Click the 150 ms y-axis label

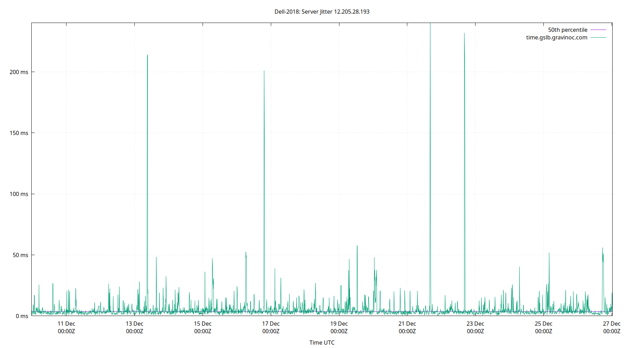(18, 133)
